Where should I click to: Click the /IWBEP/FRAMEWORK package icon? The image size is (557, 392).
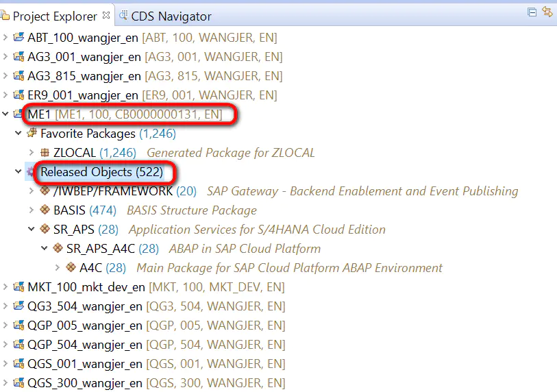tap(45, 191)
